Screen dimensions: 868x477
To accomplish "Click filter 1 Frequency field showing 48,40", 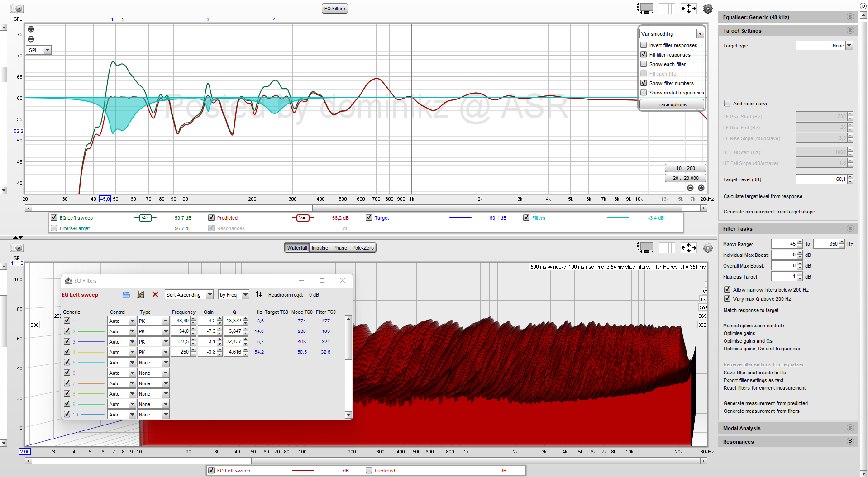I will click(x=181, y=321).
